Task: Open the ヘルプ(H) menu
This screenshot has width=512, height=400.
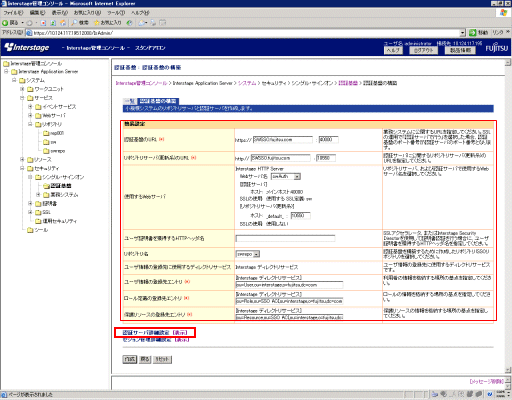Action: click(x=140, y=13)
